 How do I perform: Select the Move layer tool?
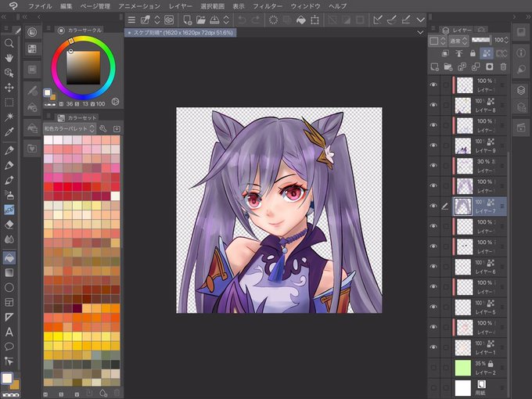9,88
